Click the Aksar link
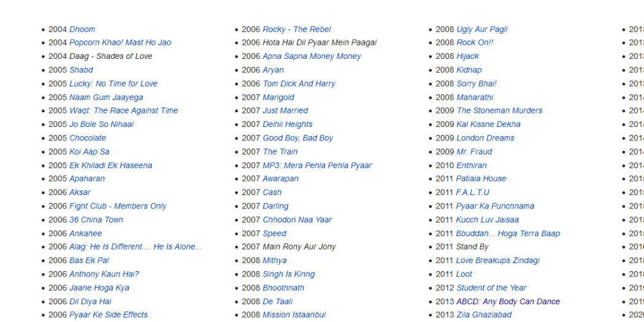This screenshot has width=644, height=322. click(x=80, y=192)
